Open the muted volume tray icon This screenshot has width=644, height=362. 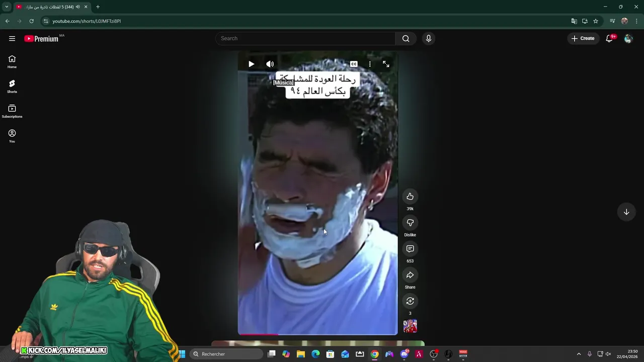(608, 354)
